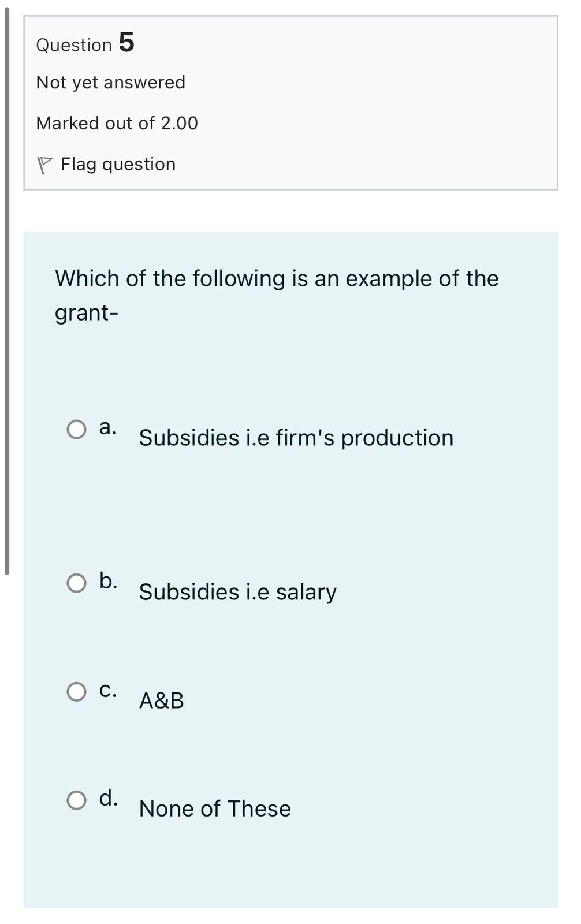
Task: Select radio button for option a
Action: (76, 429)
